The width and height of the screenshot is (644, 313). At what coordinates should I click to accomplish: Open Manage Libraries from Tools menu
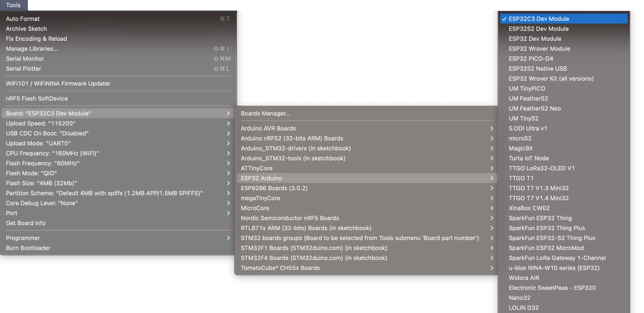pos(32,49)
